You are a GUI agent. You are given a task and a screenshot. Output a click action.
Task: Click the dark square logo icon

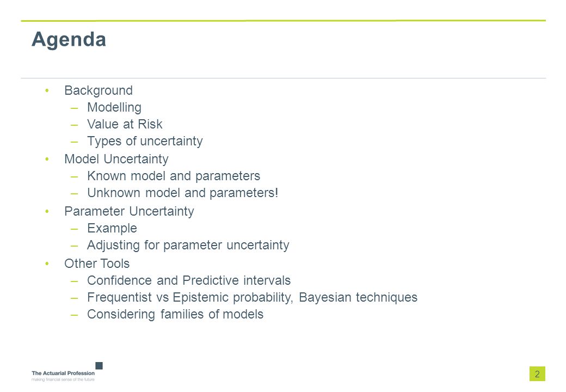(99, 366)
